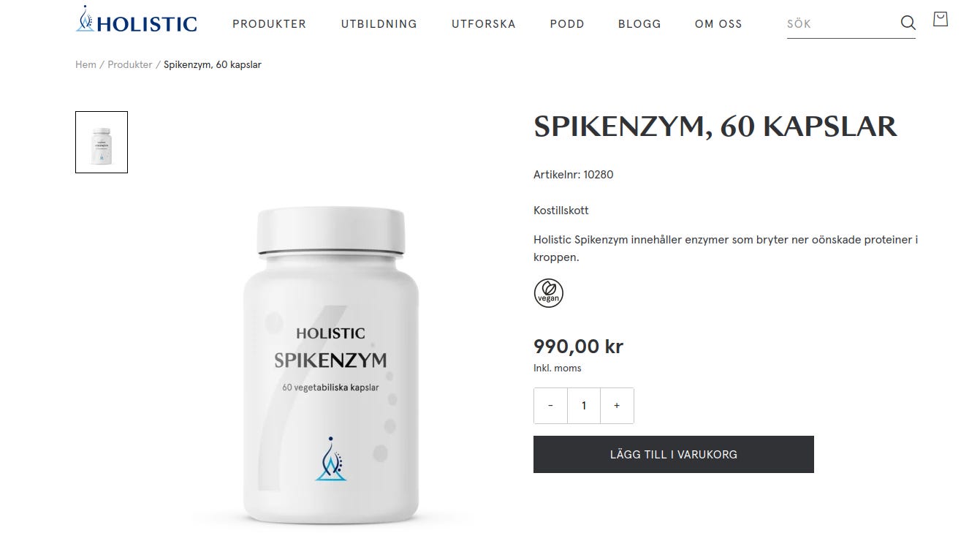Click the Sök search input field
Screen dimensions: 980x552
pyautogui.click(x=840, y=23)
